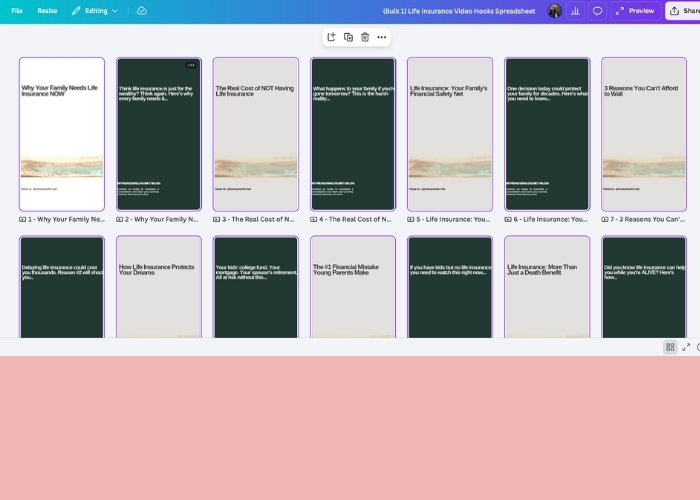Screen dimensions: 700x500
Task: Open the Resize menu
Action: click(47, 11)
